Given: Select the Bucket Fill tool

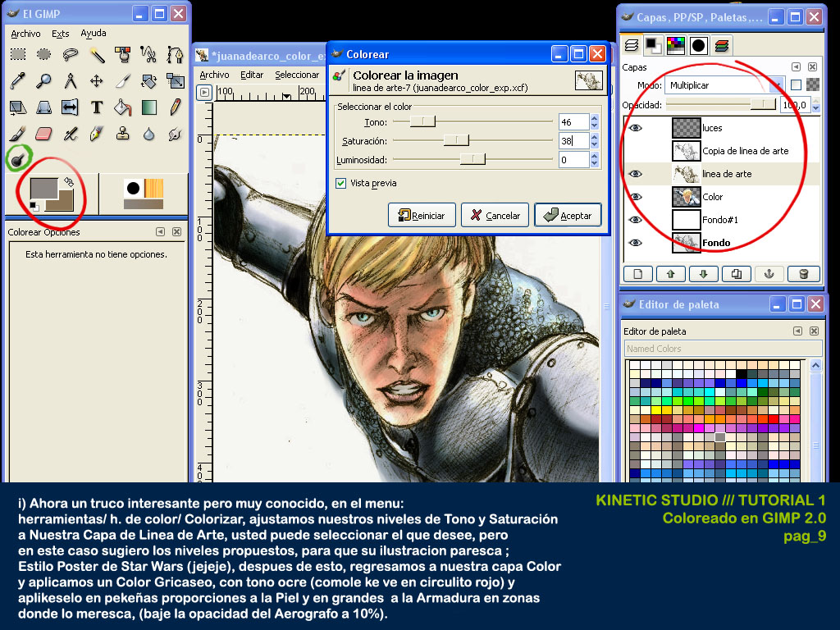Looking at the screenshot, I should tap(123, 107).
